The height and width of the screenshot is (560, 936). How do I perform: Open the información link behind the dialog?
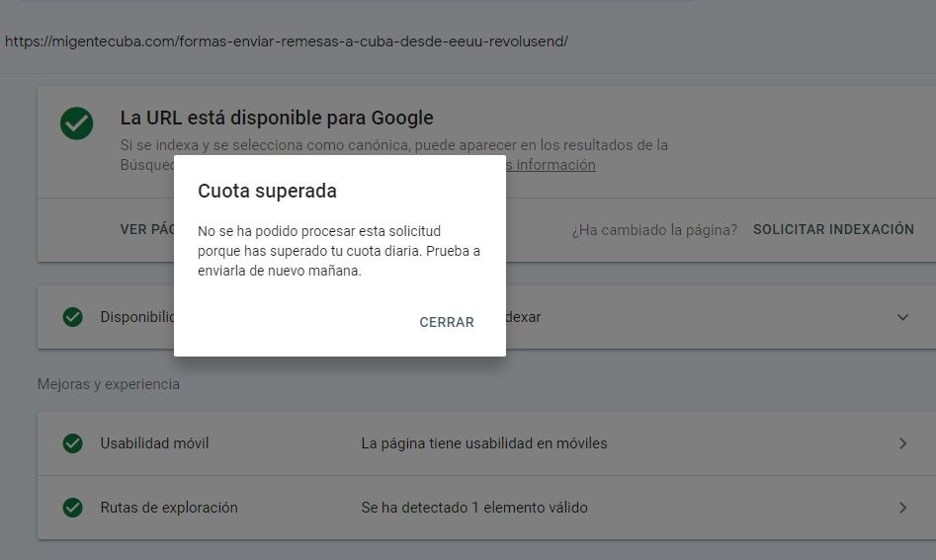551,165
